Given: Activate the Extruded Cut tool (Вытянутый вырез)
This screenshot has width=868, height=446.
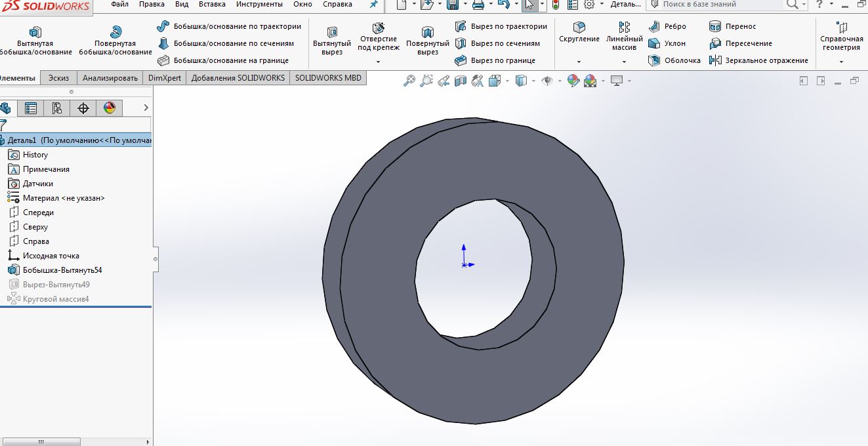Looking at the screenshot, I should 332,41.
